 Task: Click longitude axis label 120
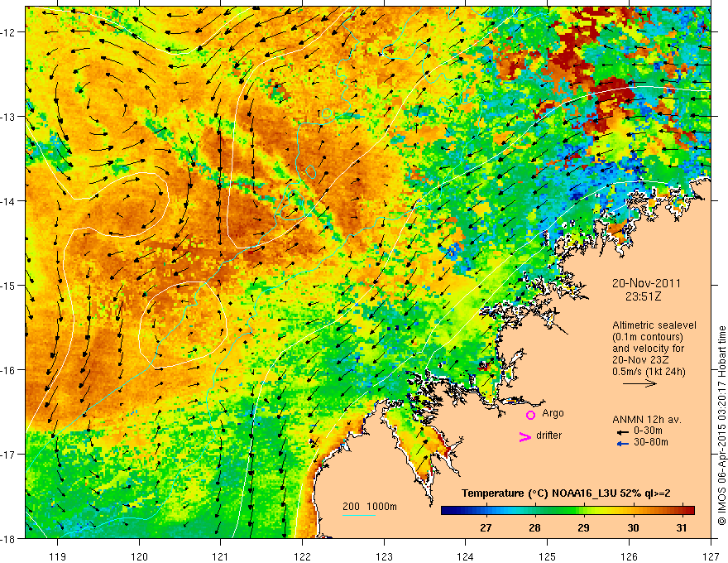(x=139, y=556)
